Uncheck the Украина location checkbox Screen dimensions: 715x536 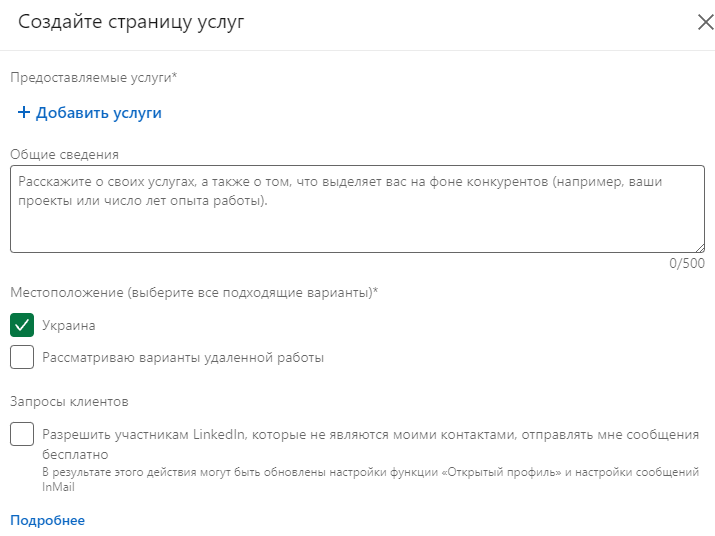(22, 325)
